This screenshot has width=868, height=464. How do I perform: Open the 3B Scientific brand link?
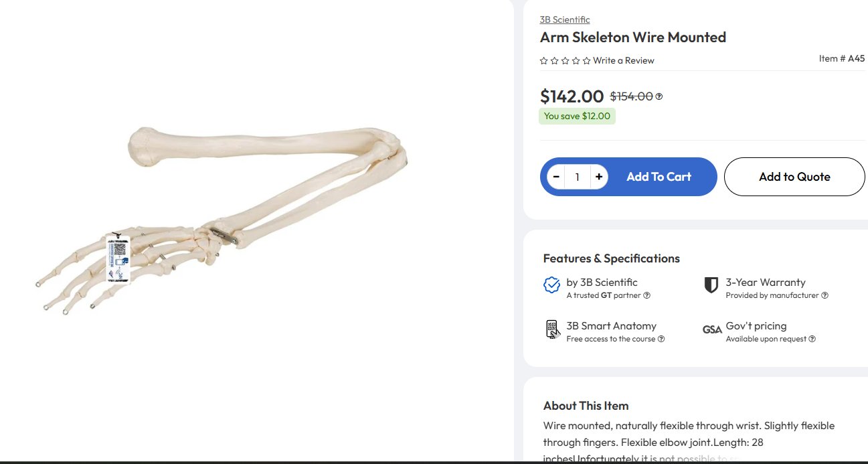(x=565, y=19)
